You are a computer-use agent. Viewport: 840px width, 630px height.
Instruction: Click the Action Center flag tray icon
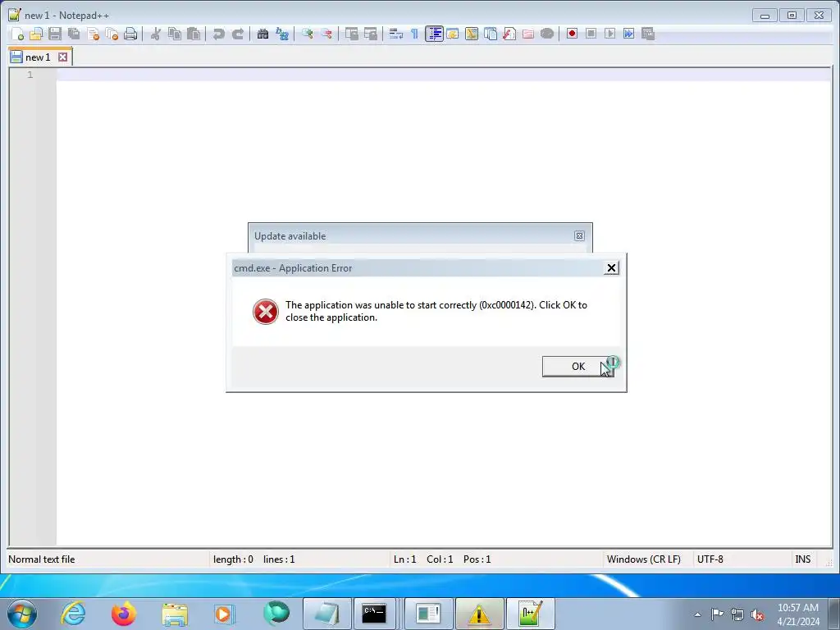tap(717, 614)
